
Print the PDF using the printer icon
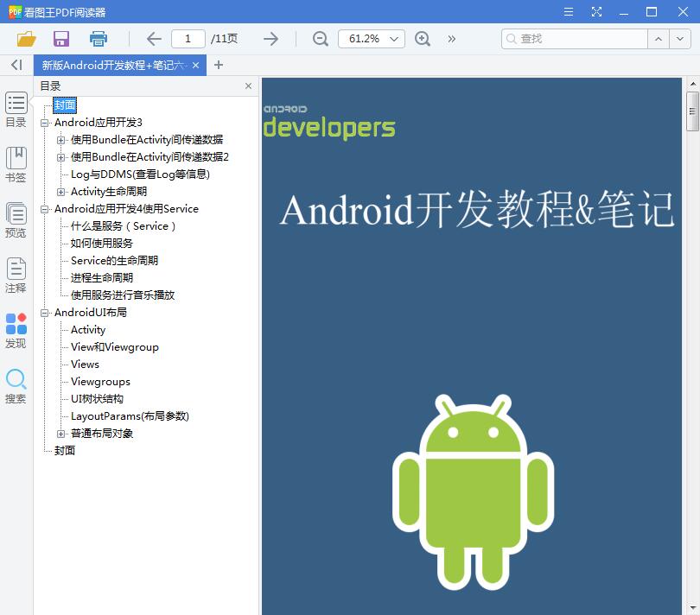(98, 39)
